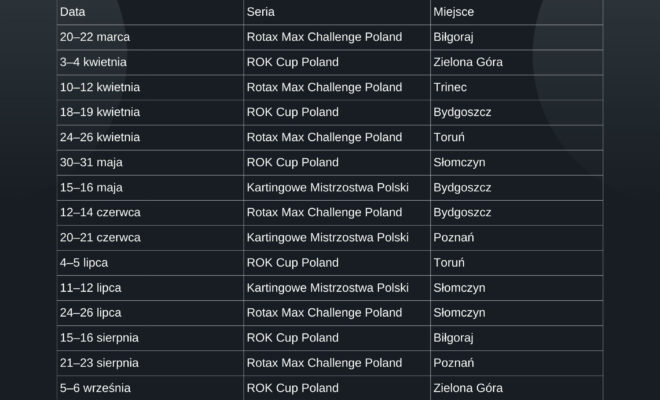The height and width of the screenshot is (400, 660).
Task: Click the Trinec location cell
Action: coord(450,87)
